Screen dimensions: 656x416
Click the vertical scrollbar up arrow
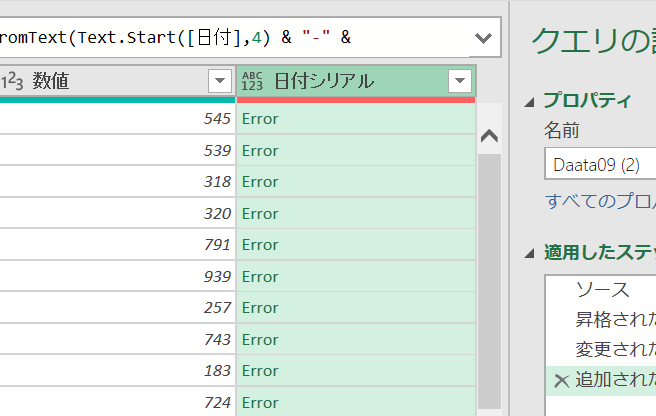(x=489, y=136)
